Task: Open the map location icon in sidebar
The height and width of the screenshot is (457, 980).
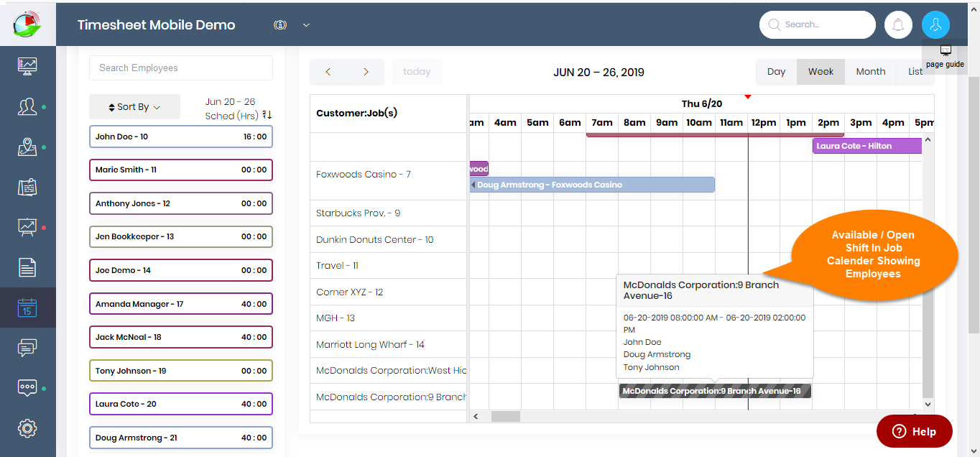Action: (x=27, y=147)
